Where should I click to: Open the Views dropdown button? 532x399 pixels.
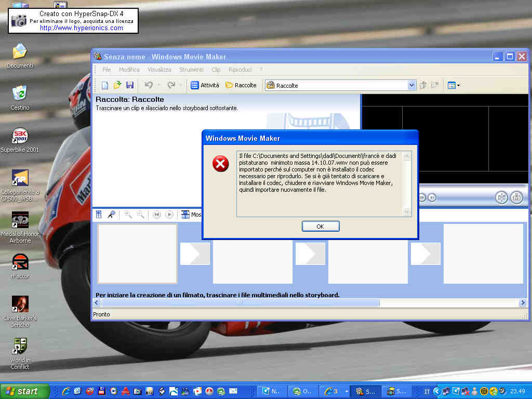(454, 86)
